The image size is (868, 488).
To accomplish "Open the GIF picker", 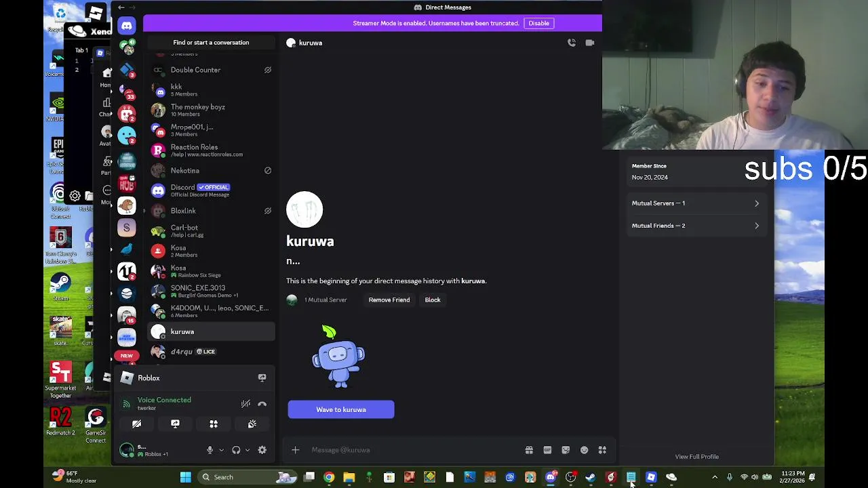I will pos(547,450).
